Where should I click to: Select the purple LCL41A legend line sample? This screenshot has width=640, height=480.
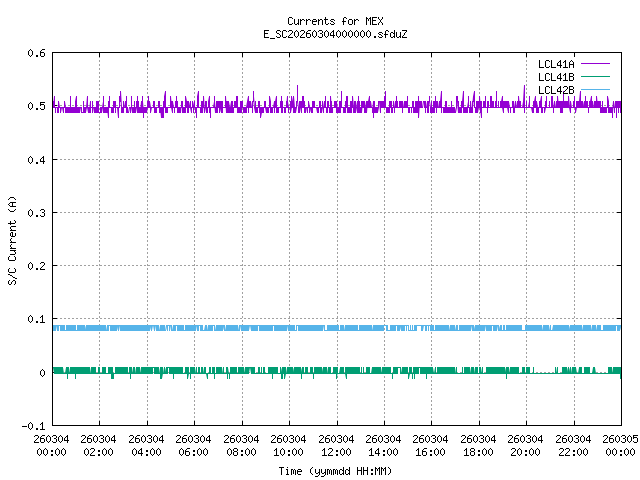pos(598,63)
